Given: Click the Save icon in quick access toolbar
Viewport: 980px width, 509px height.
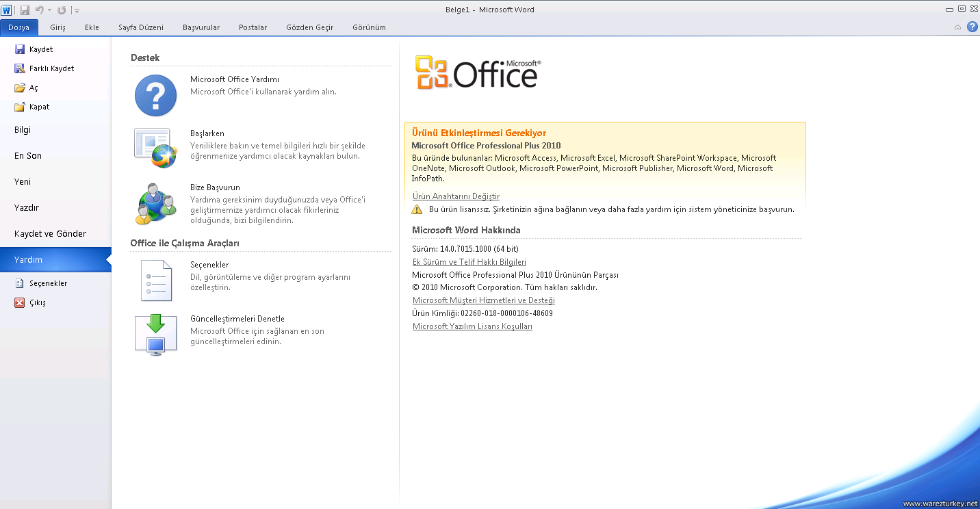Looking at the screenshot, I should (25, 10).
